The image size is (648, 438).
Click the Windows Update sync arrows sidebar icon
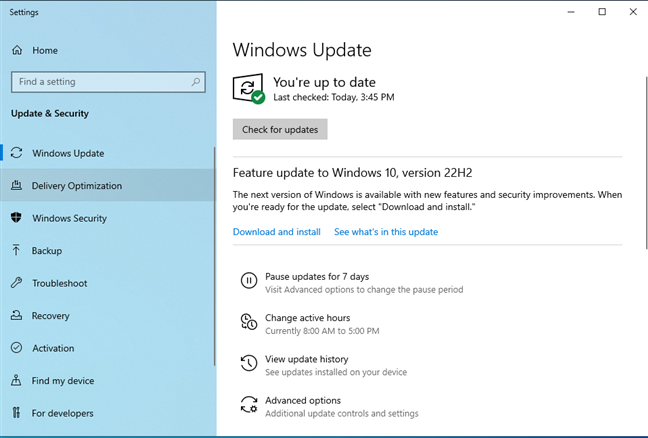17,153
